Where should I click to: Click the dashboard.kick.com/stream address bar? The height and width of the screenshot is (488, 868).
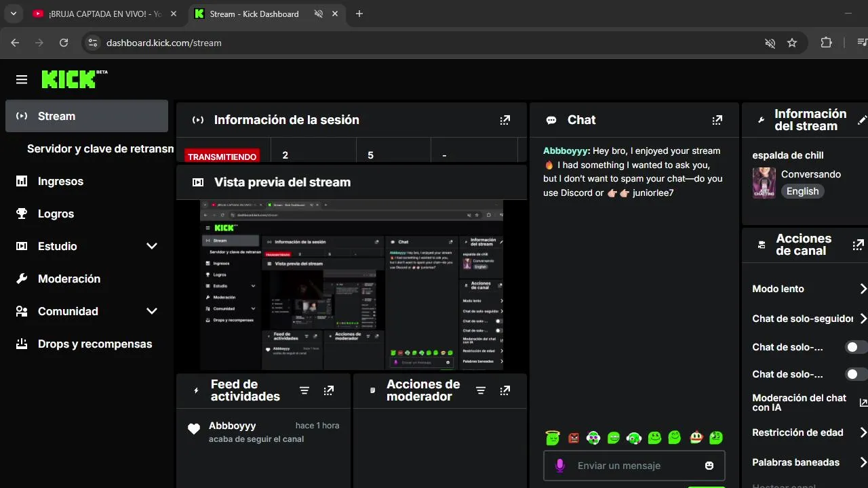click(164, 43)
